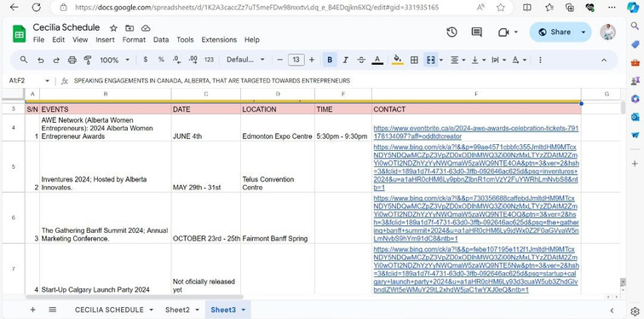Open more toolbar options
Screen dimensions: 644x319
540,60
